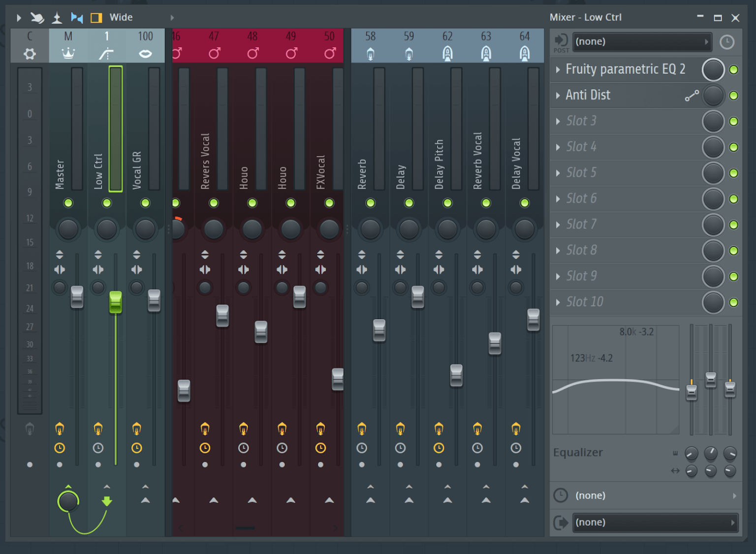Expand the Slot 3 effect menu
Image resolution: width=756 pixels, height=554 pixels.
[558, 121]
